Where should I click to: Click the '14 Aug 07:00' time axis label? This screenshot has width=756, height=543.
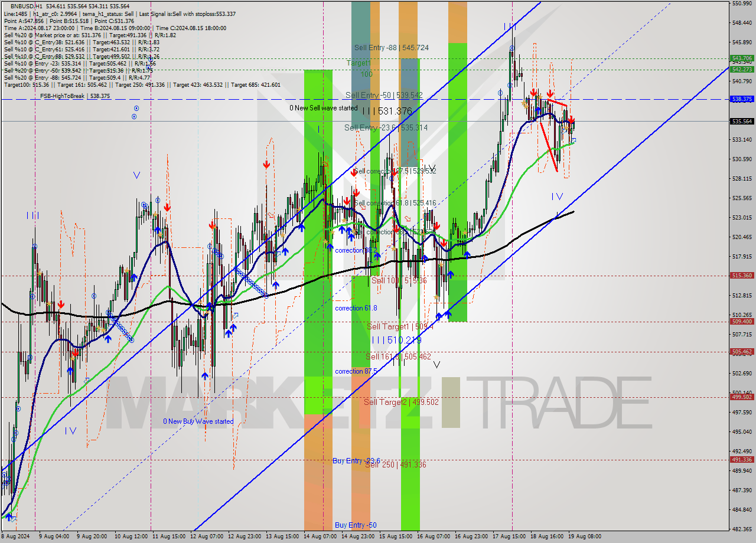point(320,537)
